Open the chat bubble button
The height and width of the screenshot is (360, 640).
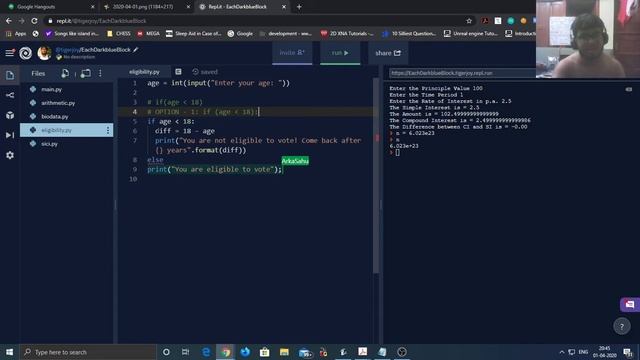[x=630, y=304]
